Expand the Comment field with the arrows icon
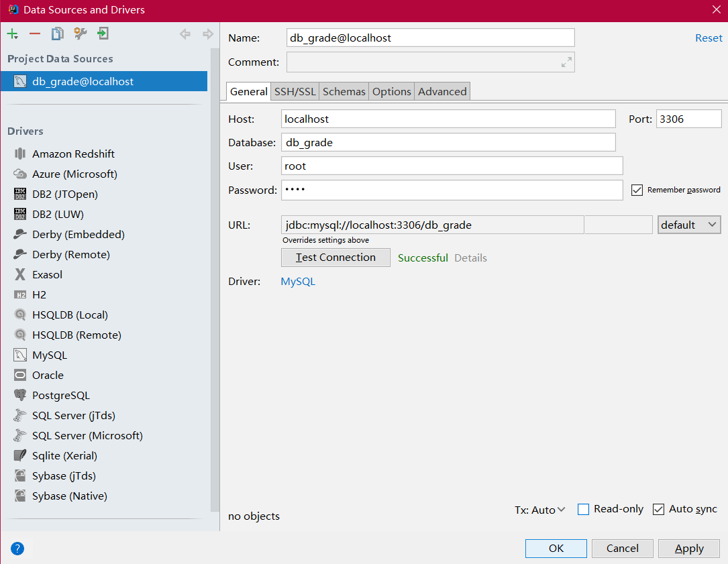 pyautogui.click(x=566, y=62)
